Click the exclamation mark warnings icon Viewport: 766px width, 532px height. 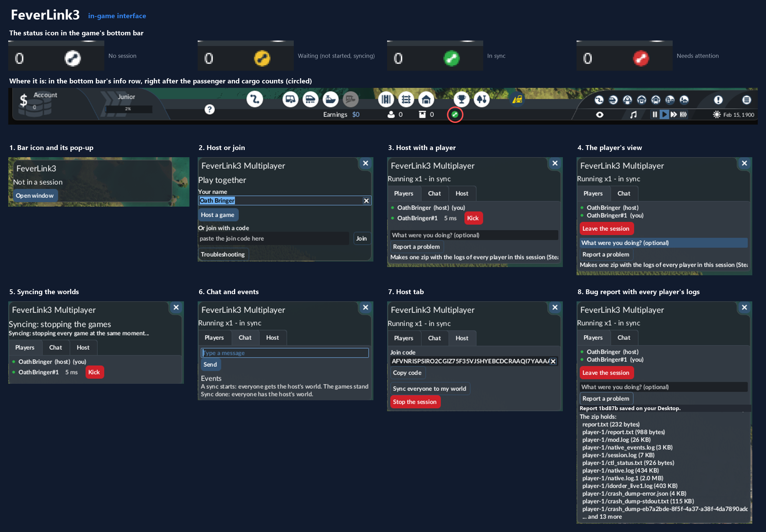[718, 100]
